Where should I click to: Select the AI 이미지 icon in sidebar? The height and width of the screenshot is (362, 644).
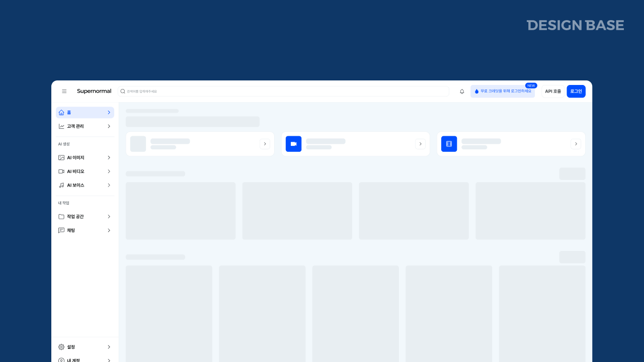pyautogui.click(x=61, y=157)
